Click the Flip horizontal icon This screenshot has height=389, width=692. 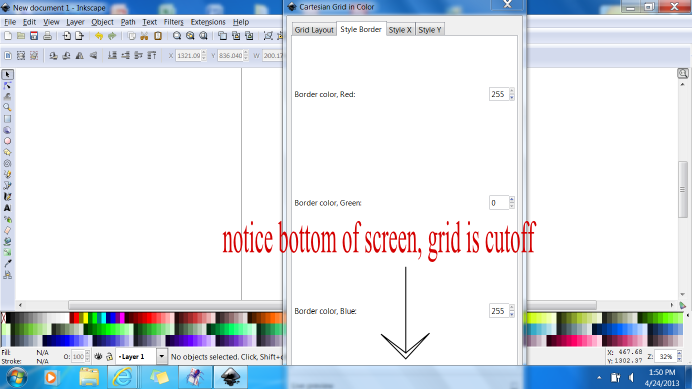pos(80,56)
